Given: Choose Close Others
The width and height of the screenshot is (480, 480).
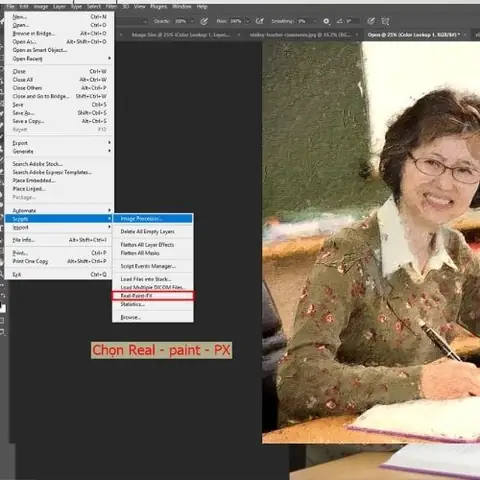Looking at the screenshot, I should click(60, 88).
